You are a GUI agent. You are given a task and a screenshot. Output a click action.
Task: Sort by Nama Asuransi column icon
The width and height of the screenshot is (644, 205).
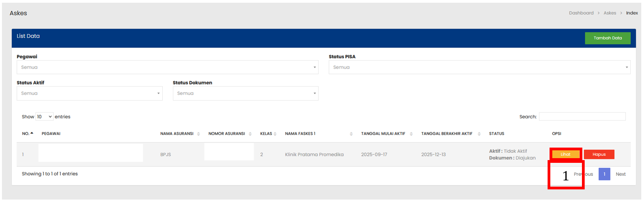[x=198, y=134]
